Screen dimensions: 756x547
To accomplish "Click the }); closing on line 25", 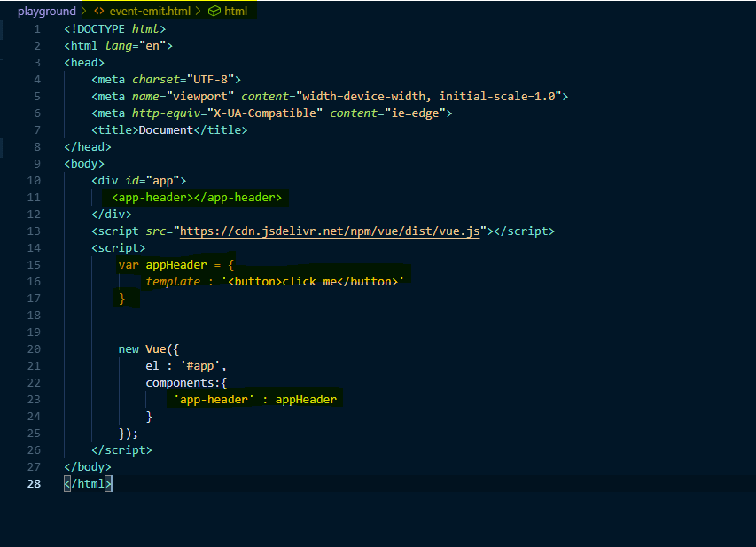I will [129, 434].
